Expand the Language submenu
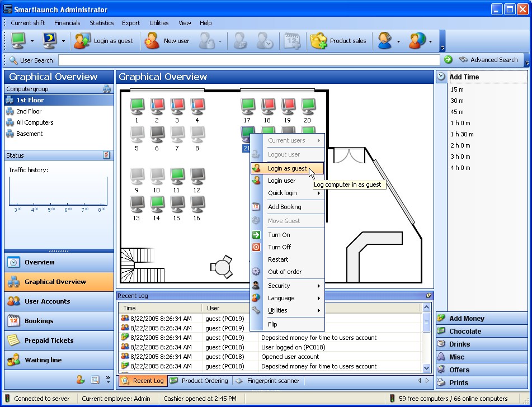Image resolution: width=532 pixels, height=407 pixels. point(287,298)
